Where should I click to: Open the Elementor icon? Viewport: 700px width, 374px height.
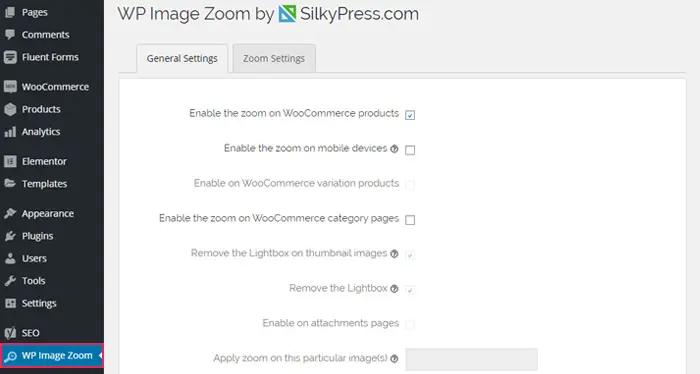point(10,161)
